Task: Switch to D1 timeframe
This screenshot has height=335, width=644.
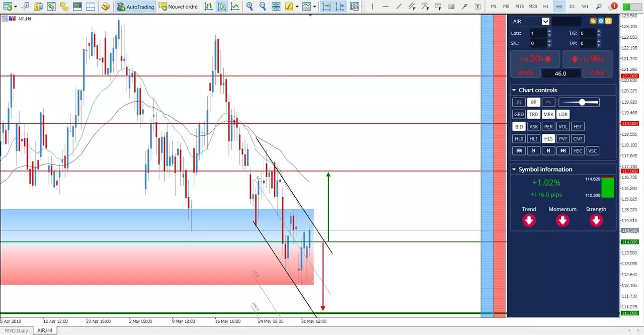Action: point(572,7)
